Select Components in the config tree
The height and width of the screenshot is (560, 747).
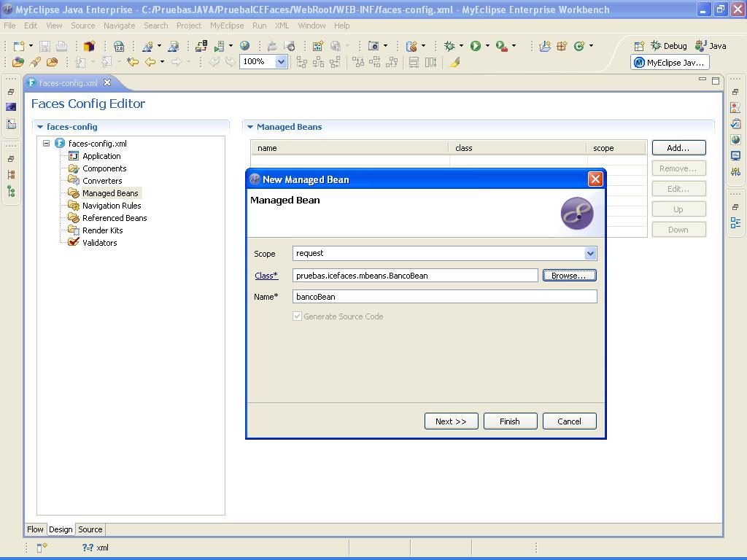click(104, 168)
